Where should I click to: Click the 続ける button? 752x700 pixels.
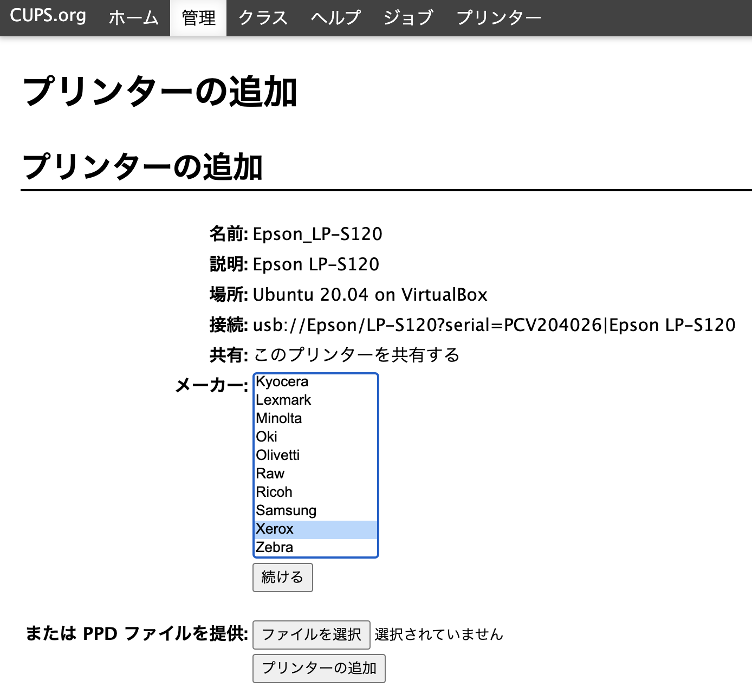click(283, 578)
